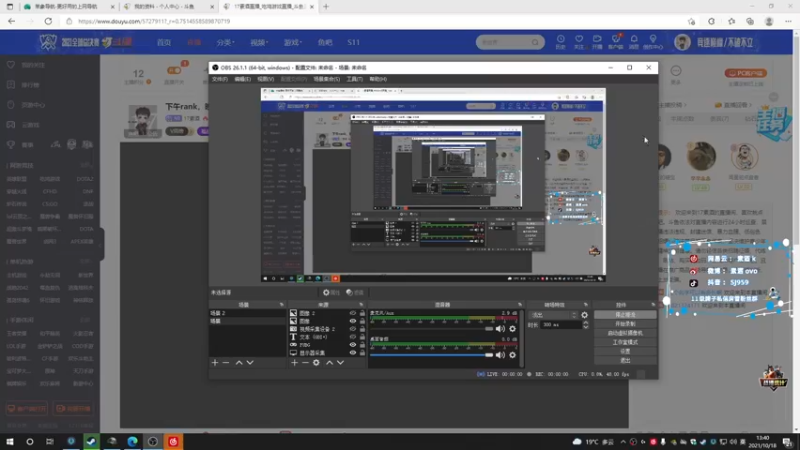Pop out the mixer dock panel

[520, 305]
